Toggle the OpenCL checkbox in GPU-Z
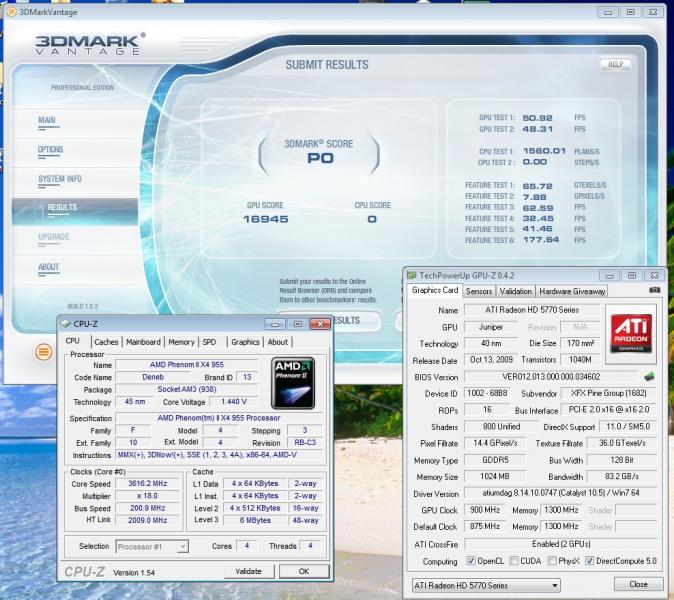The width and height of the screenshot is (674, 600). coord(471,561)
